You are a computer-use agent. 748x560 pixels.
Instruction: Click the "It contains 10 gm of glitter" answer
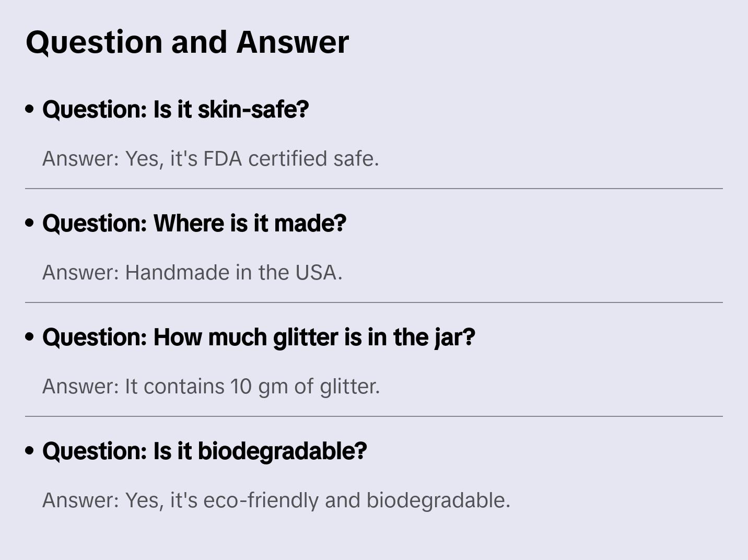211,386
